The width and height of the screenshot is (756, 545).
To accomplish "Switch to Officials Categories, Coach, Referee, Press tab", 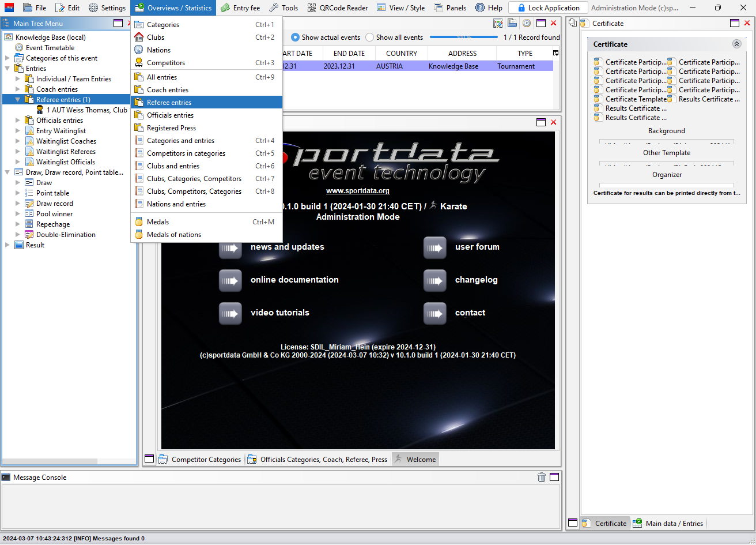I will (x=317, y=460).
